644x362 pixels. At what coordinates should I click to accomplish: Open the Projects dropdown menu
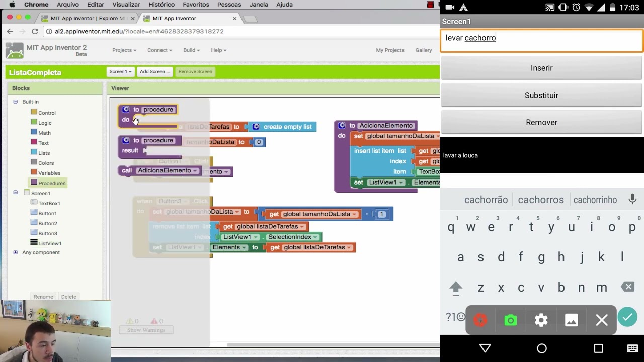[124, 50]
